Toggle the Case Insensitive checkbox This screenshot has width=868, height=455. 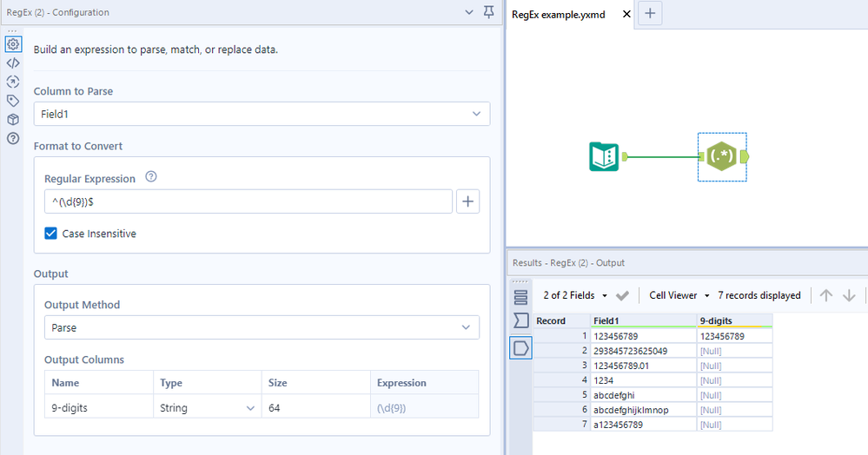pyautogui.click(x=51, y=234)
